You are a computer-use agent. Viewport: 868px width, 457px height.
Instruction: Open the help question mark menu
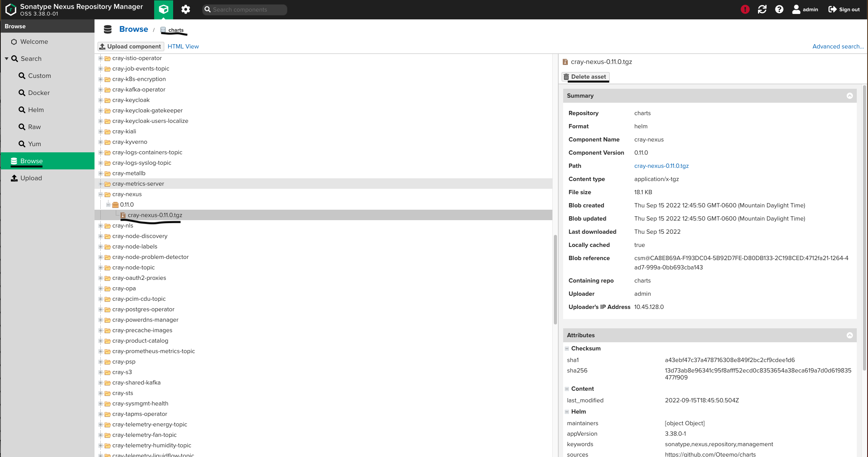779,9
